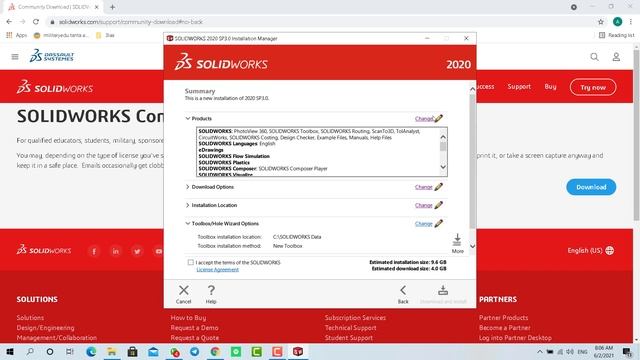Click the pencil icon for Installation Location

click(439, 205)
